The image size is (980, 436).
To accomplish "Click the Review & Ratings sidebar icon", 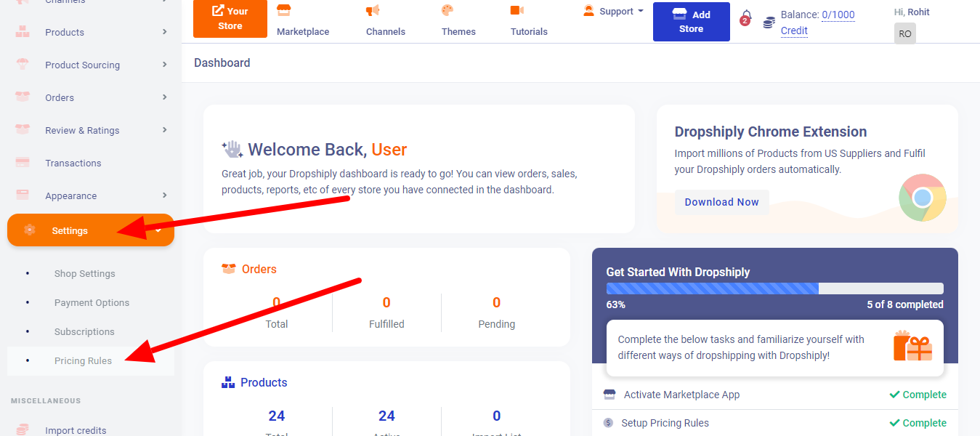I will click(x=23, y=130).
